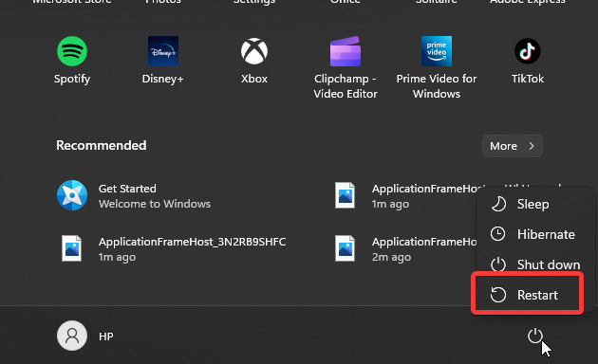598x364 pixels.
Task: Click the Get Started title text
Action: tap(127, 189)
